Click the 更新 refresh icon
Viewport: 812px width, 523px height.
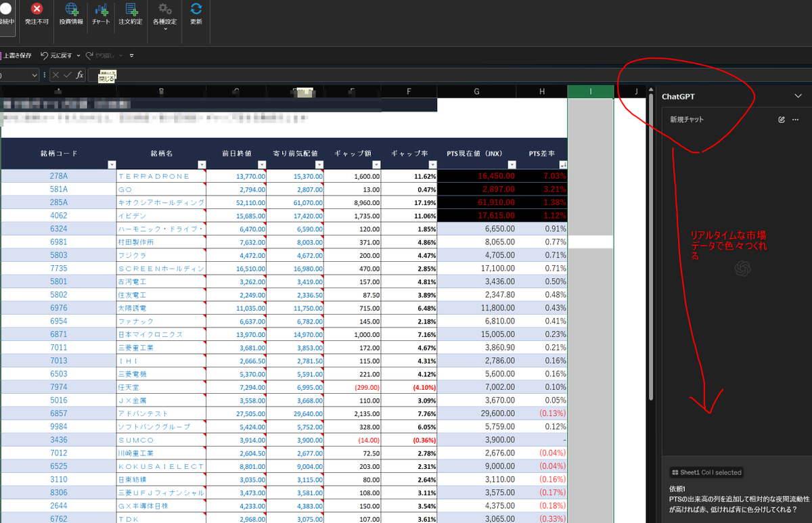point(196,9)
